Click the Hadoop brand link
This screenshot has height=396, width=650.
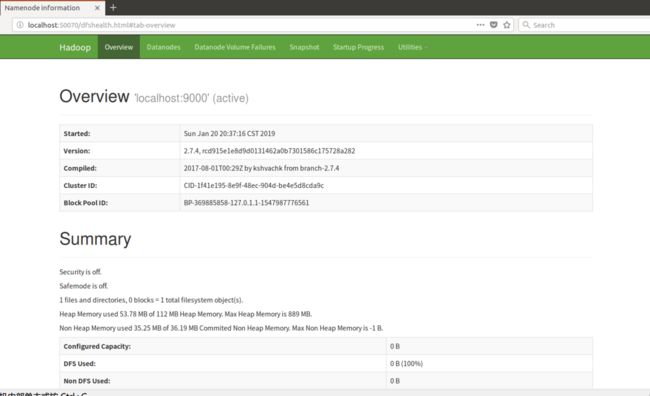click(75, 47)
